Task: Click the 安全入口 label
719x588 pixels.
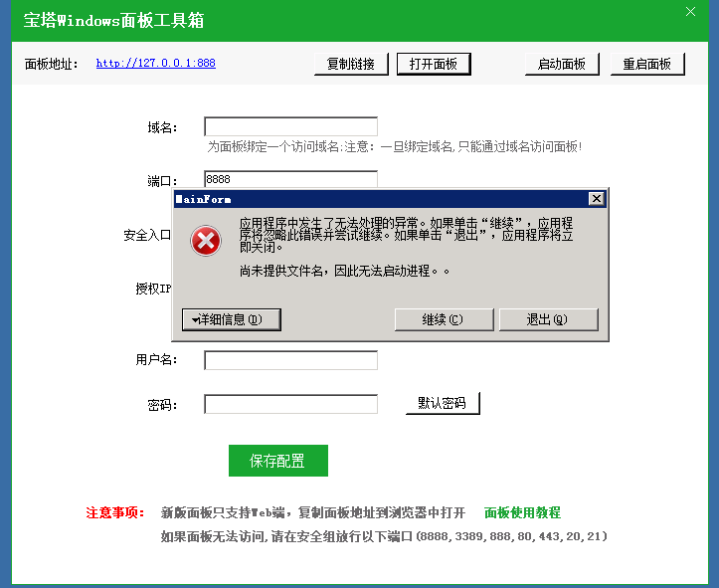Action: point(147,235)
